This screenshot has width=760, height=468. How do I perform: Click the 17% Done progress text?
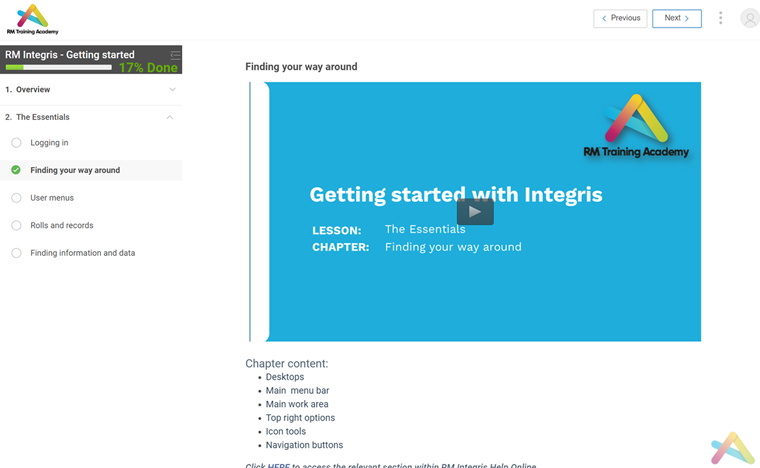(x=148, y=68)
